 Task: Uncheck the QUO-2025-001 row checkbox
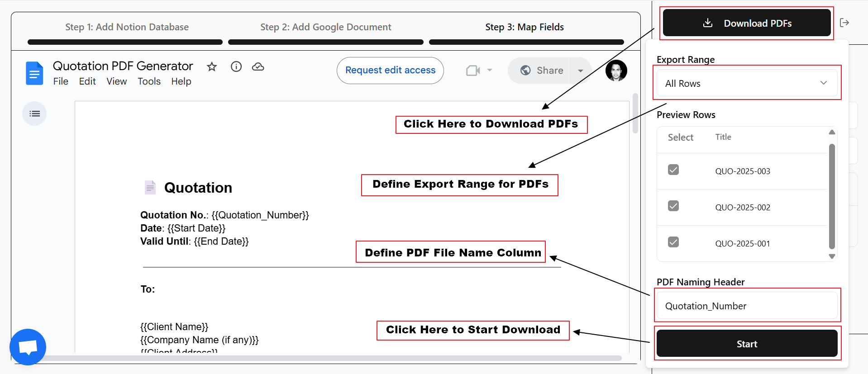(x=673, y=242)
